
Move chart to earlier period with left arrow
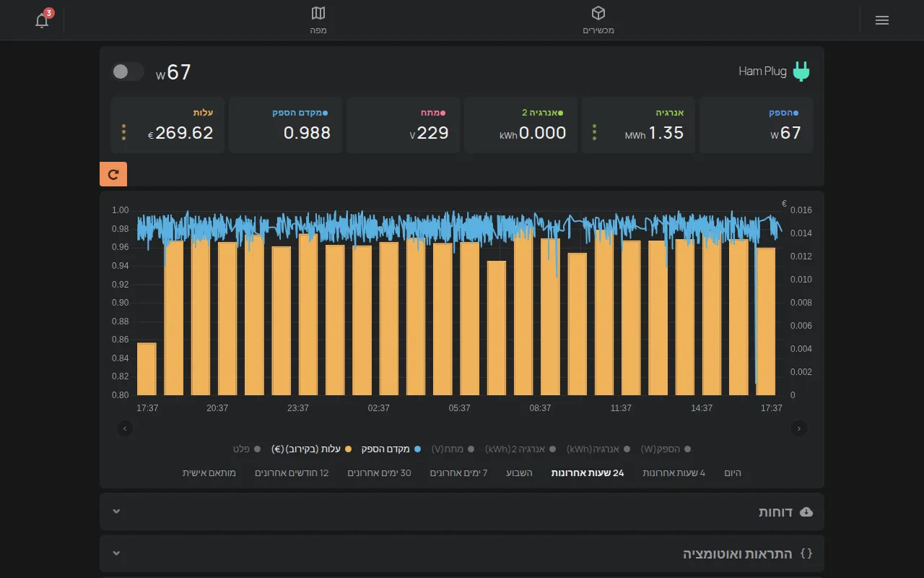click(126, 428)
